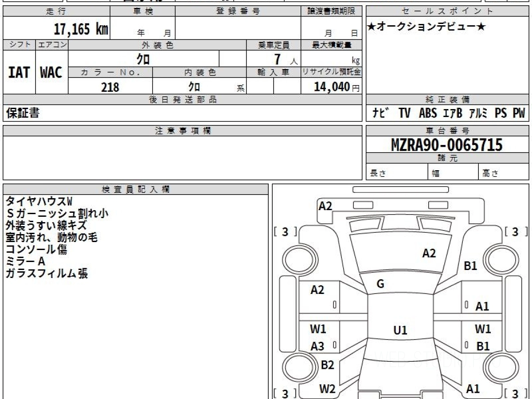Click the 室内汚れ、動物の毛 note
Screen dimensions: 532x399
51,237
